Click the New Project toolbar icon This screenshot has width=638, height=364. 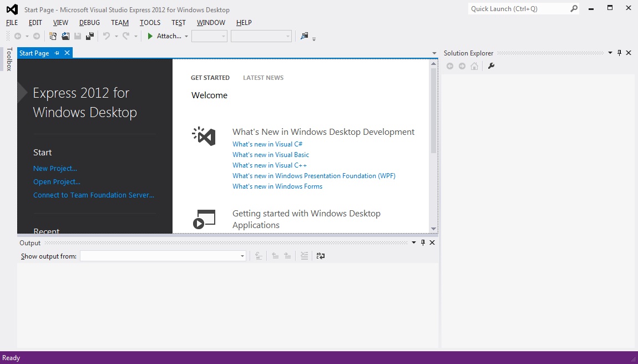click(53, 36)
